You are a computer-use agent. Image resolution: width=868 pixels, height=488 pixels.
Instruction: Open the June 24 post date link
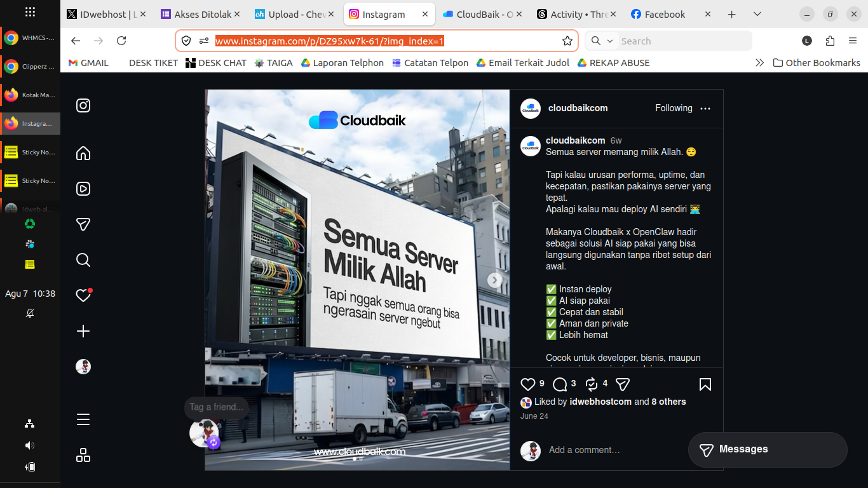point(534,416)
